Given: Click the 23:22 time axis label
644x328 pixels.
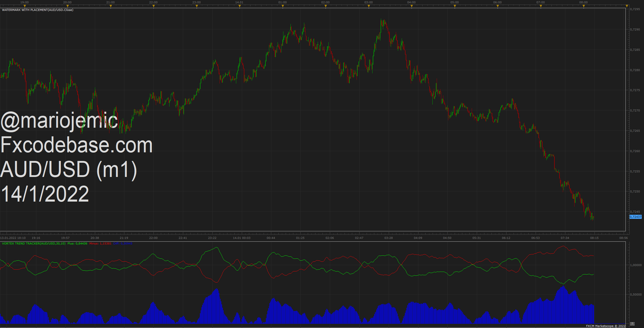Looking at the screenshot, I should tap(212, 238).
